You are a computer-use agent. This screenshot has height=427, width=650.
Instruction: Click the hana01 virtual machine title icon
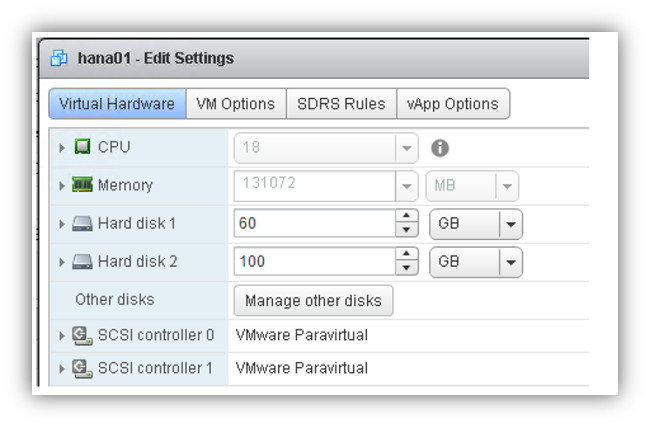pos(60,58)
